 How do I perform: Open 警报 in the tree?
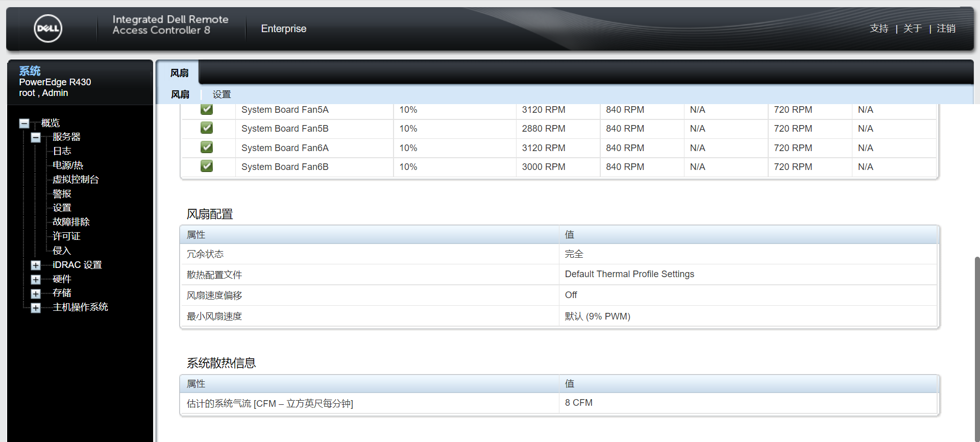pos(62,194)
